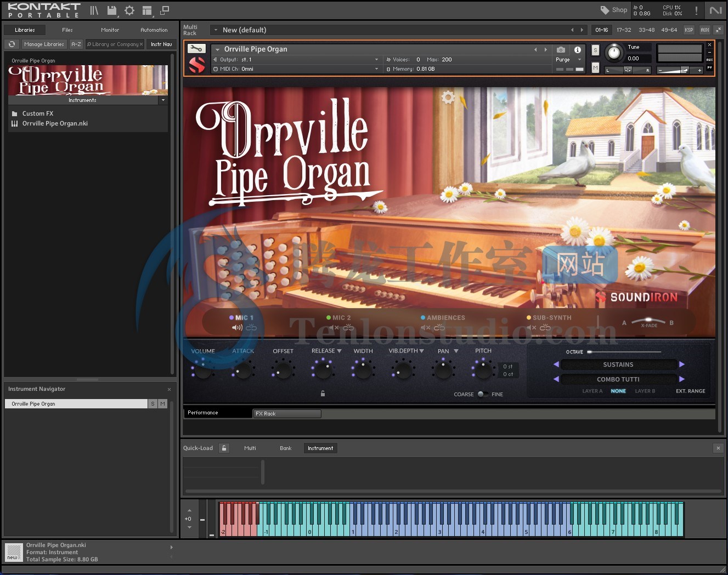The image size is (728, 575).
Task: Toggle the Quick-Load lock icon
Action: coord(224,448)
